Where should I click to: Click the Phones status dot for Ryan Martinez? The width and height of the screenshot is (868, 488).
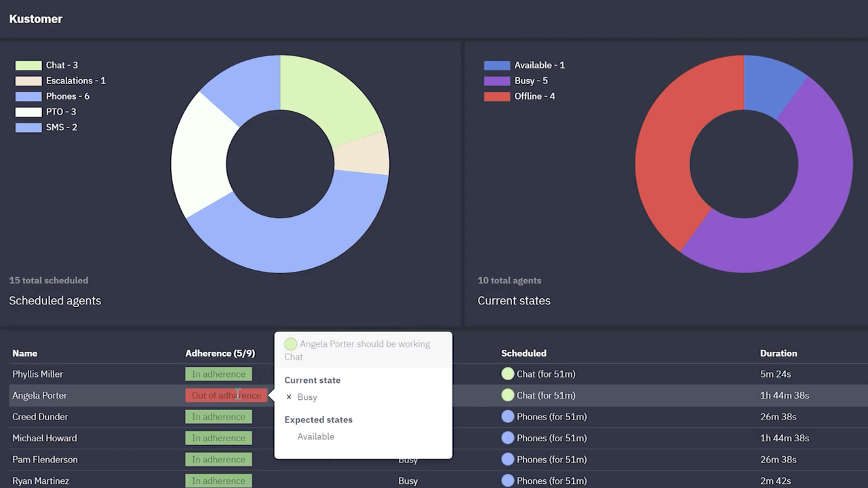[x=508, y=481]
